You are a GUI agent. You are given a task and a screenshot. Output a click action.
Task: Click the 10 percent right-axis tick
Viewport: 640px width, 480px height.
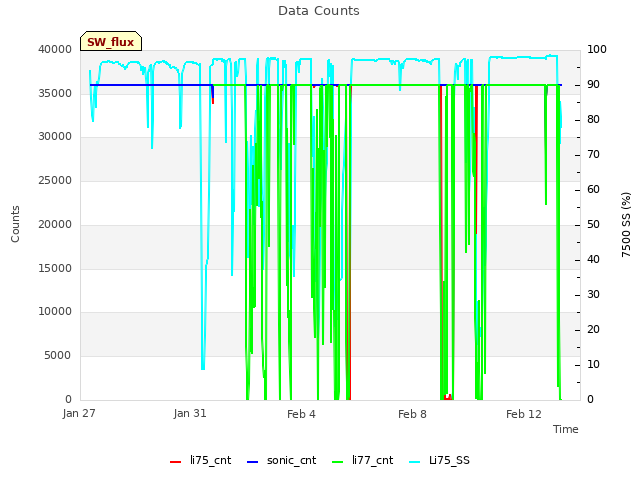point(593,364)
